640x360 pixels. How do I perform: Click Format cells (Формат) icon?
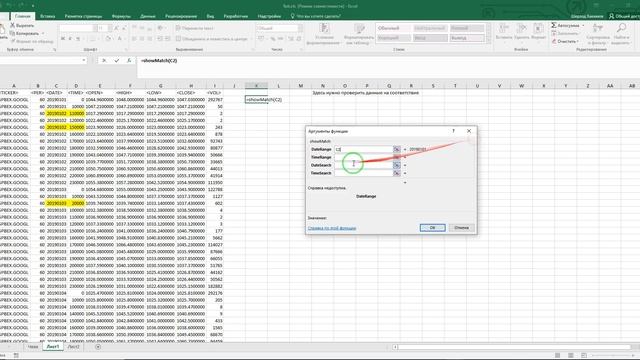[538, 31]
